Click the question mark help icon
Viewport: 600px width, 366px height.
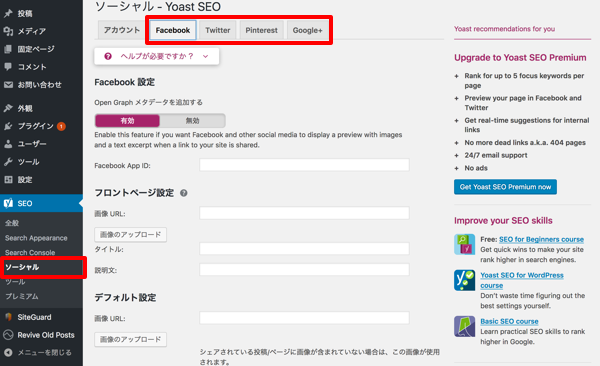[x=108, y=56]
